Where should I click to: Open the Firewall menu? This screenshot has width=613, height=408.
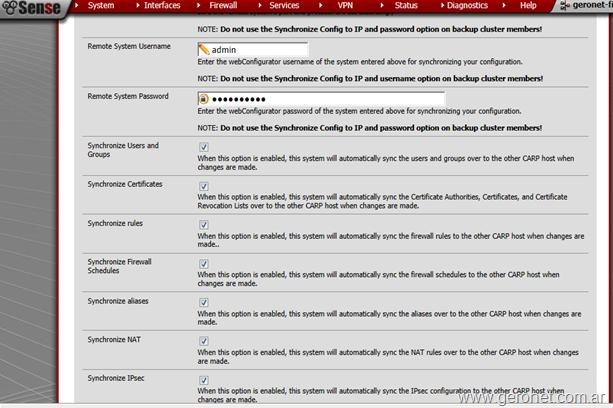click(223, 5)
